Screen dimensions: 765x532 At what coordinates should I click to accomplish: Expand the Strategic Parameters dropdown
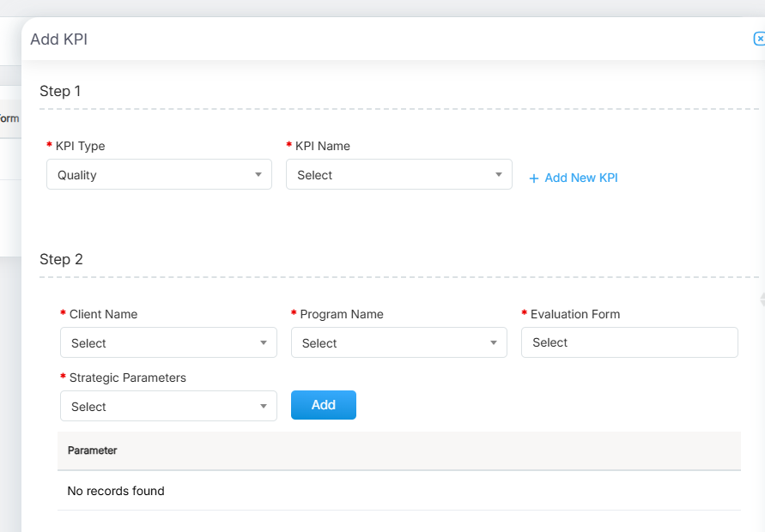pyautogui.click(x=168, y=407)
